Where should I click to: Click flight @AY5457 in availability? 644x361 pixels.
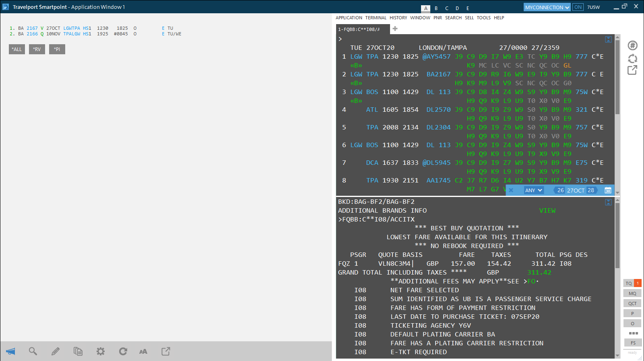coord(437,57)
